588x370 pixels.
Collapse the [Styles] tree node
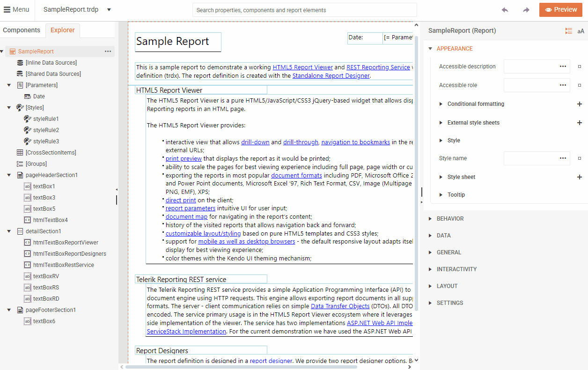pyautogui.click(x=9, y=108)
